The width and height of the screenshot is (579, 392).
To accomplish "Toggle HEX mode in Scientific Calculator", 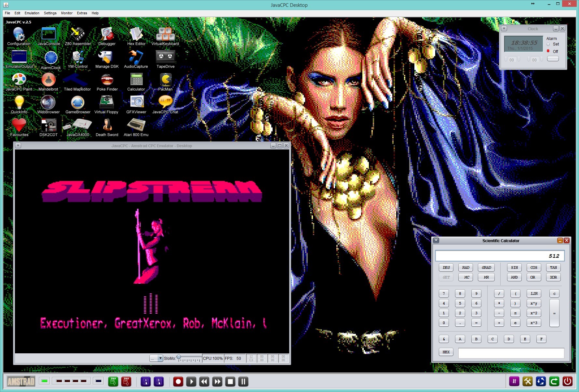I will pyautogui.click(x=446, y=352).
